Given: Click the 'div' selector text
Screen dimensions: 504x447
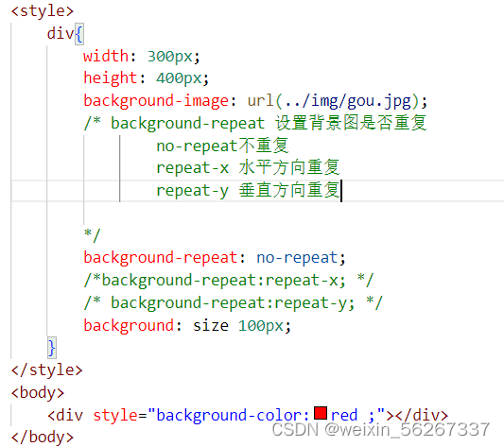Looking at the screenshot, I should click(x=61, y=33).
